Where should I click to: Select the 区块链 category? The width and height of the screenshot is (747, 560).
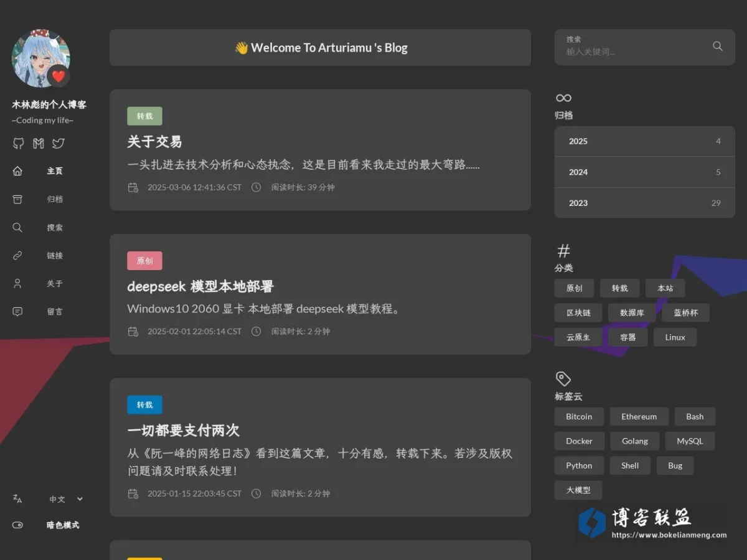579,313
